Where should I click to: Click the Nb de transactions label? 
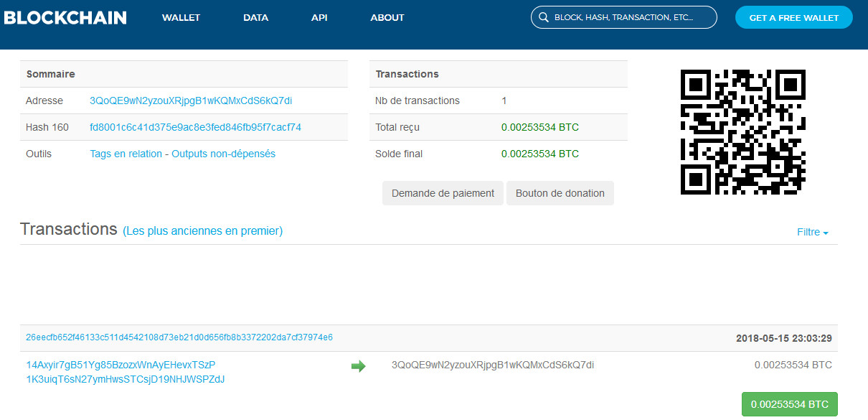(418, 101)
